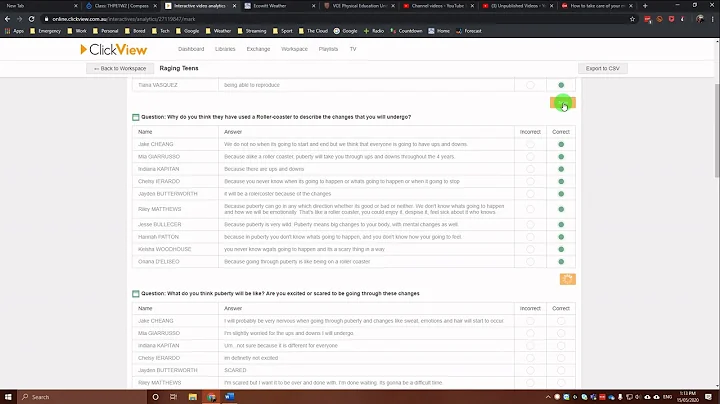
Task: Open the taskbar clock showing 15/05/2020
Action: pos(687,397)
